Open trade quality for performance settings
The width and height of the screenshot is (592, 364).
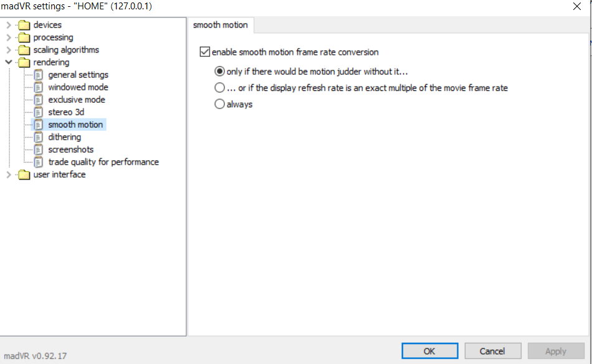point(103,162)
